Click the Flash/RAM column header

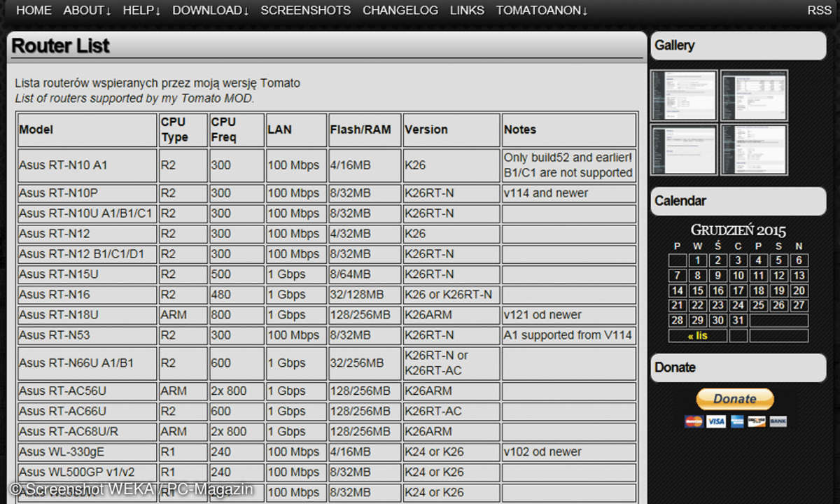click(x=365, y=129)
